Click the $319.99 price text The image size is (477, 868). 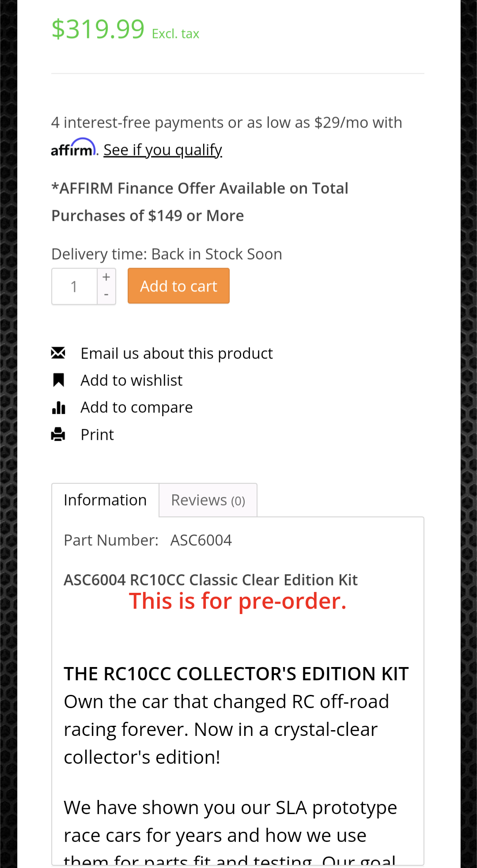tap(98, 29)
